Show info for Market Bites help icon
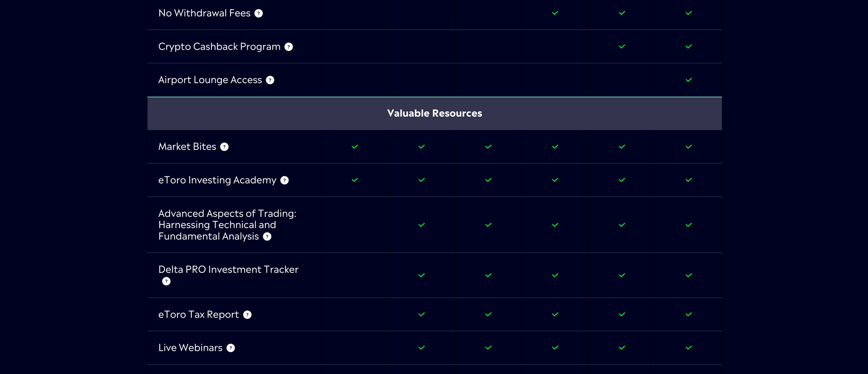The height and width of the screenshot is (374, 868). click(224, 147)
